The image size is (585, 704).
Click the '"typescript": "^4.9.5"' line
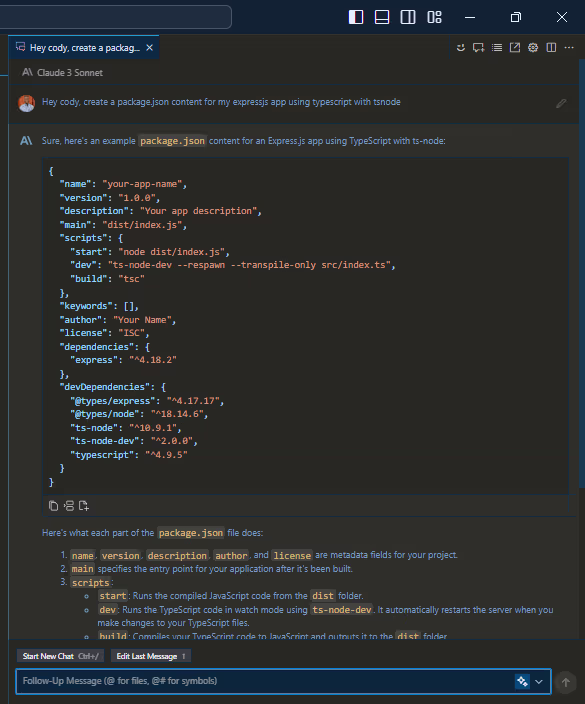click(128, 454)
